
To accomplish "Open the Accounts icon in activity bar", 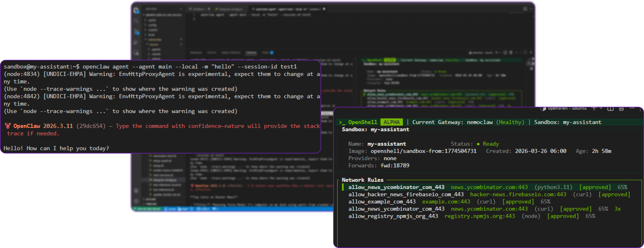I will click(136, 191).
